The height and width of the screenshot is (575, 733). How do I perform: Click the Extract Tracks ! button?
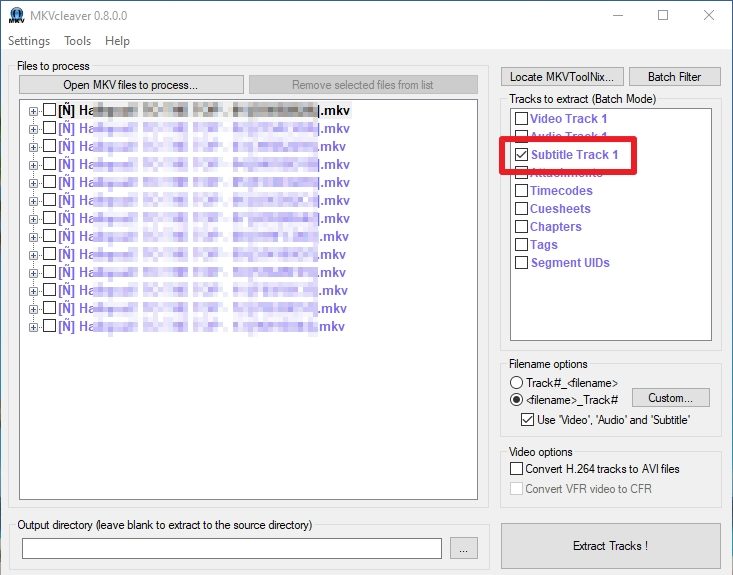(x=611, y=546)
